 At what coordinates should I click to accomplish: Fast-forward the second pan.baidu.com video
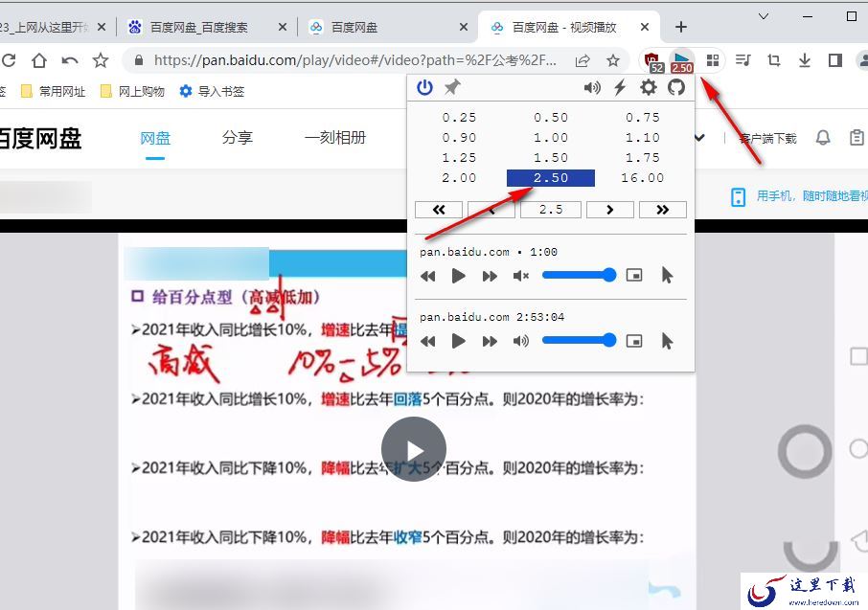pyautogui.click(x=490, y=341)
